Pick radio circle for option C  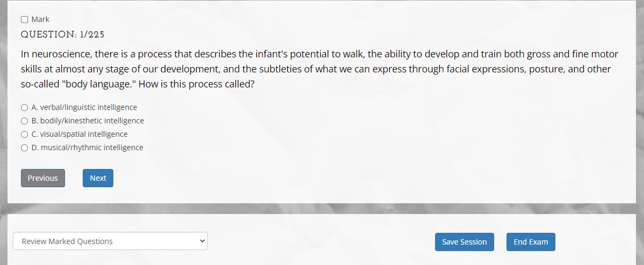(25, 135)
